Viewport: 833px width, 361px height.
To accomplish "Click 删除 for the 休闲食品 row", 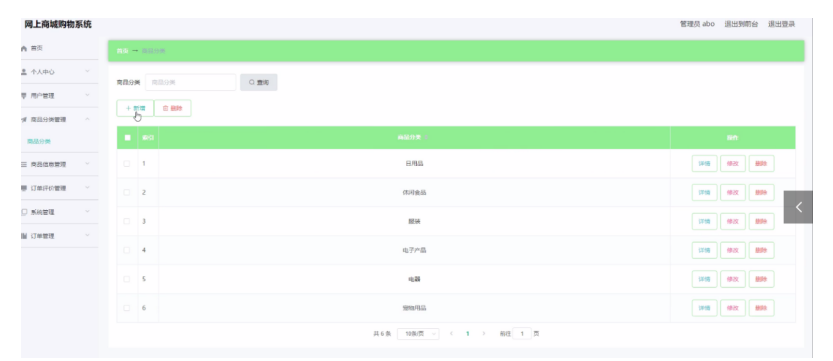I will tap(761, 192).
